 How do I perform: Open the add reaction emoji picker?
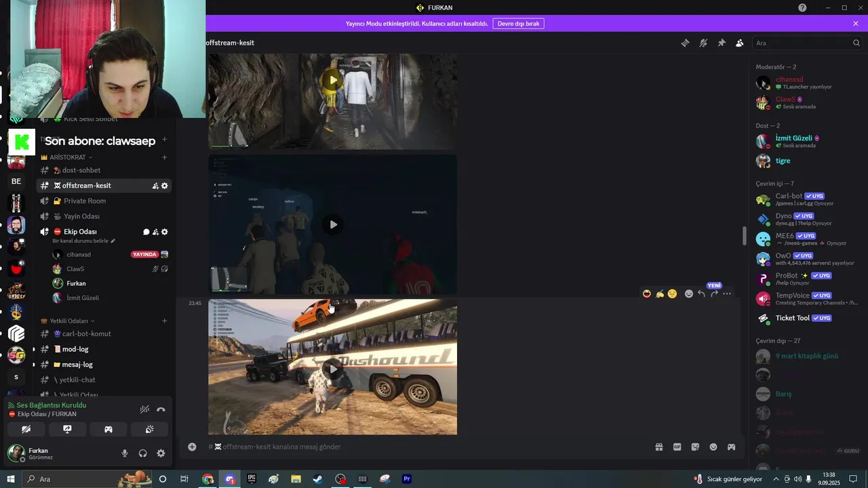click(688, 293)
